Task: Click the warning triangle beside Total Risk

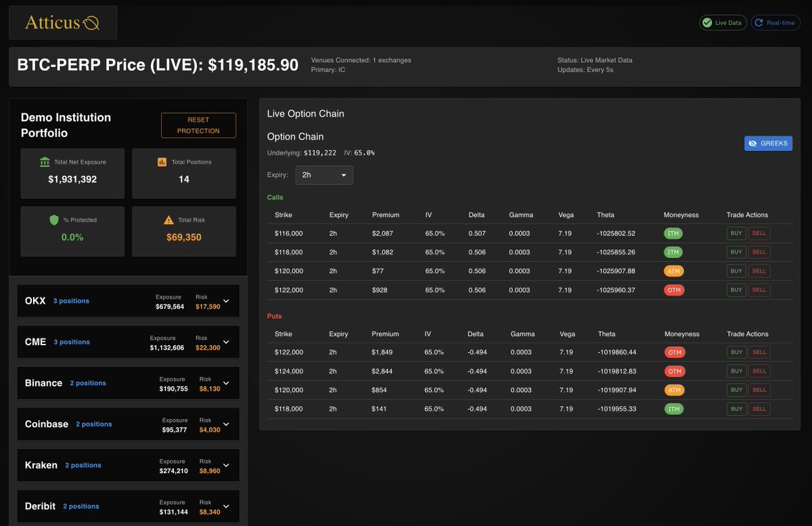Action: click(x=169, y=220)
